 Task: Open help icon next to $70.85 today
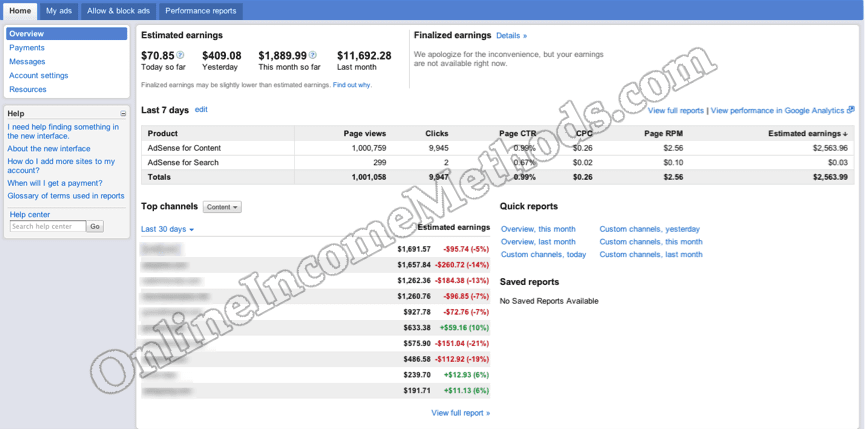pos(180,55)
